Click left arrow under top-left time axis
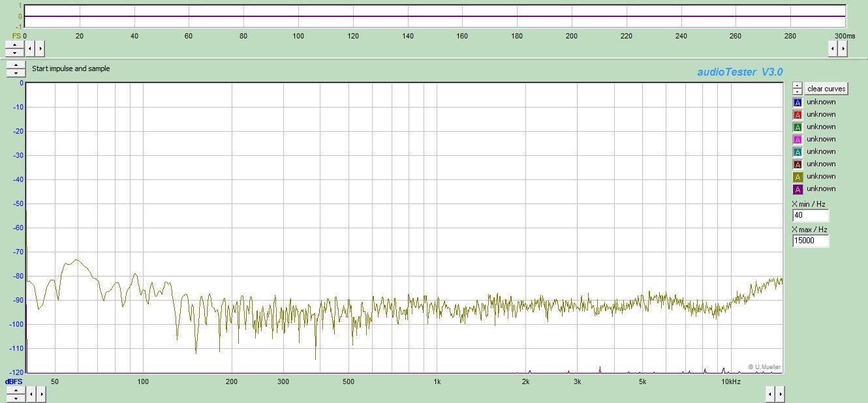The image size is (868, 403). pyautogui.click(x=31, y=48)
